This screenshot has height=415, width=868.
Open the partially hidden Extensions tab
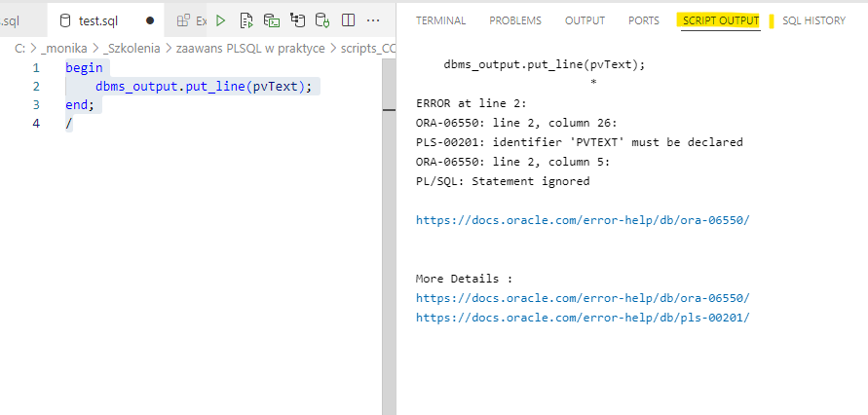[192, 20]
